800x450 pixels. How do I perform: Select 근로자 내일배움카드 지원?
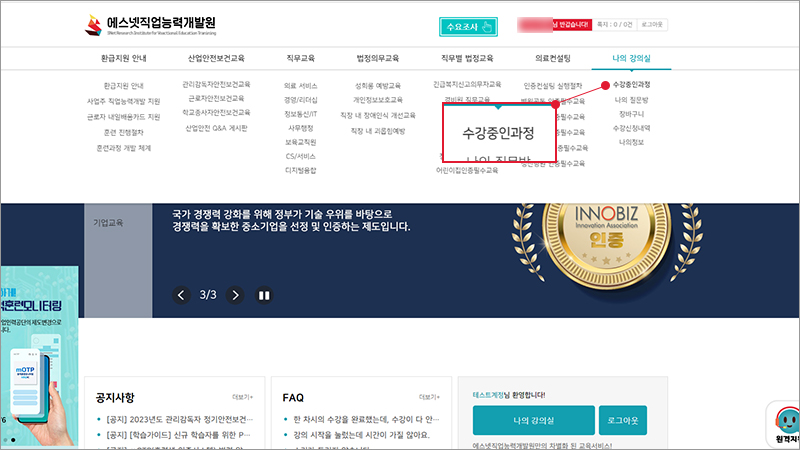coord(123,117)
